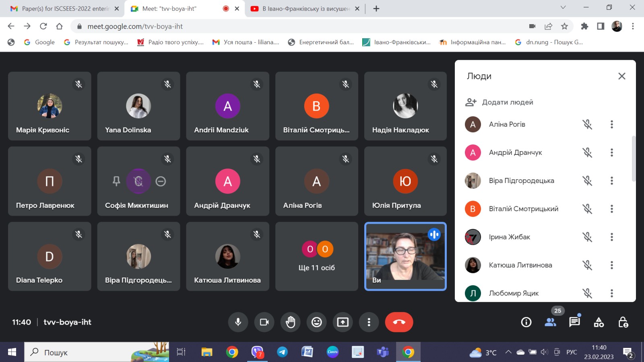The height and width of the screenshot is (362, 644).
Task: Mute participant Віталій Смотрицький
Action: (x=587, y=209)
